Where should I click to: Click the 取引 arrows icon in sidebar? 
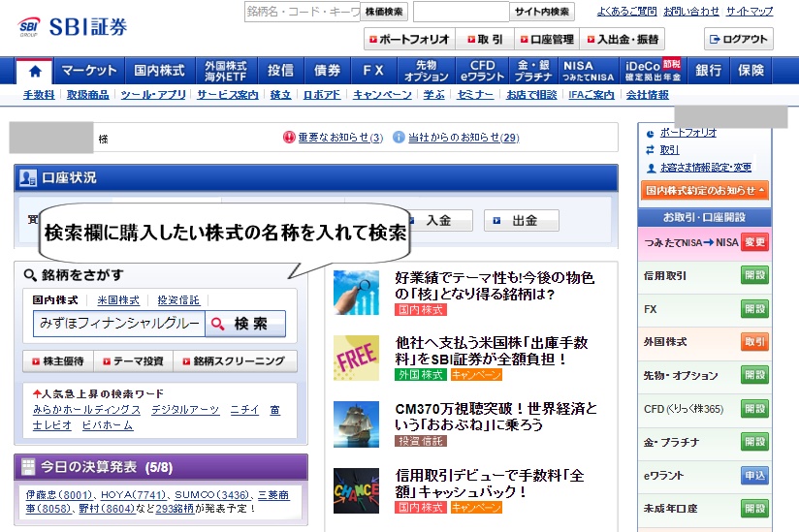tap(651, 150)
